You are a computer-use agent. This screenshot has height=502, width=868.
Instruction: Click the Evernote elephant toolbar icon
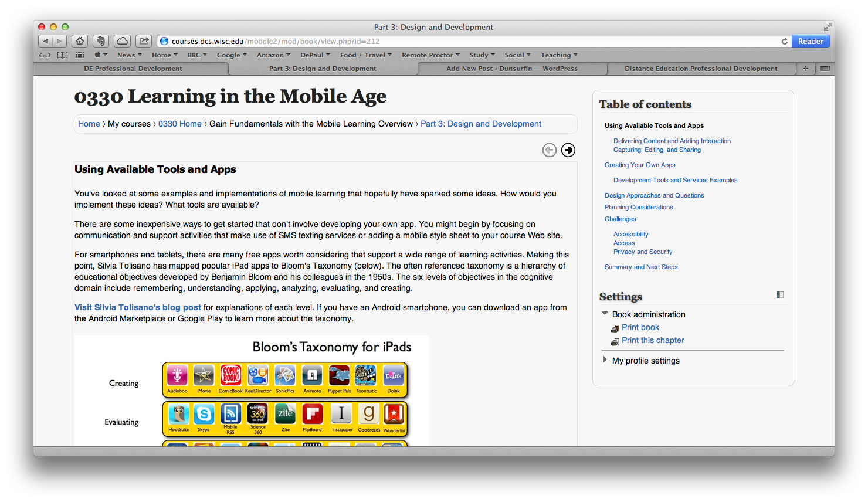pos(101,41)
